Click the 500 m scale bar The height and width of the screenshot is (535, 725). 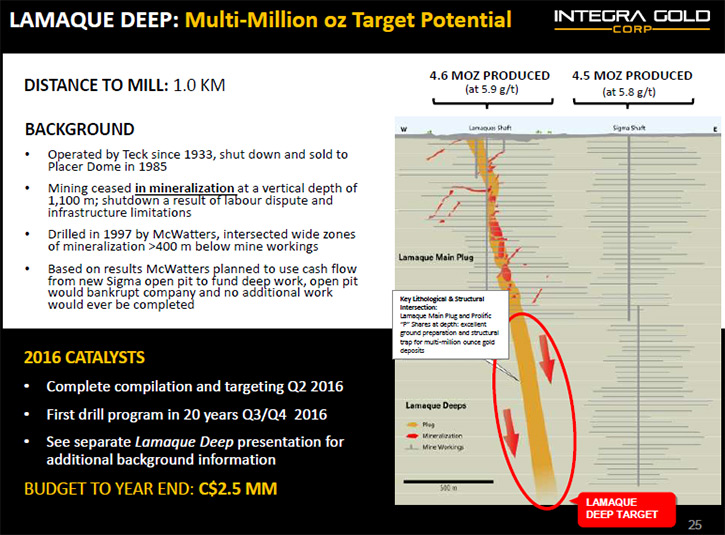point(448,482)
